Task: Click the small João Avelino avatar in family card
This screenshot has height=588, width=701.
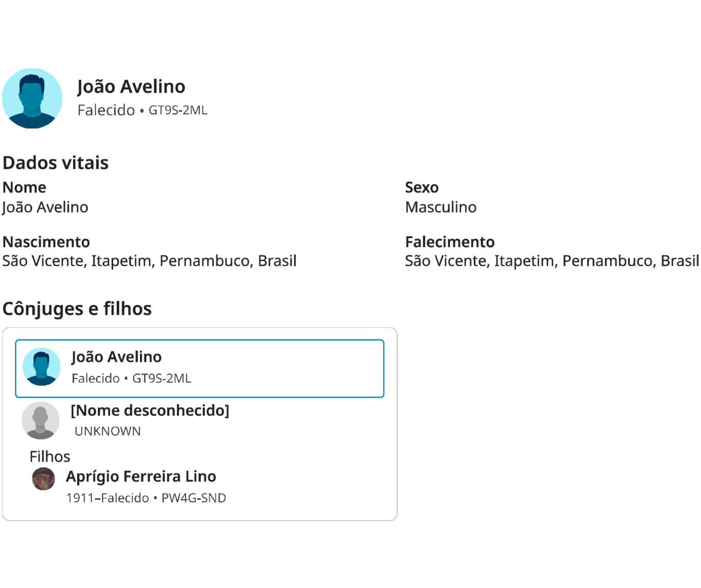Action: (41, 367)
